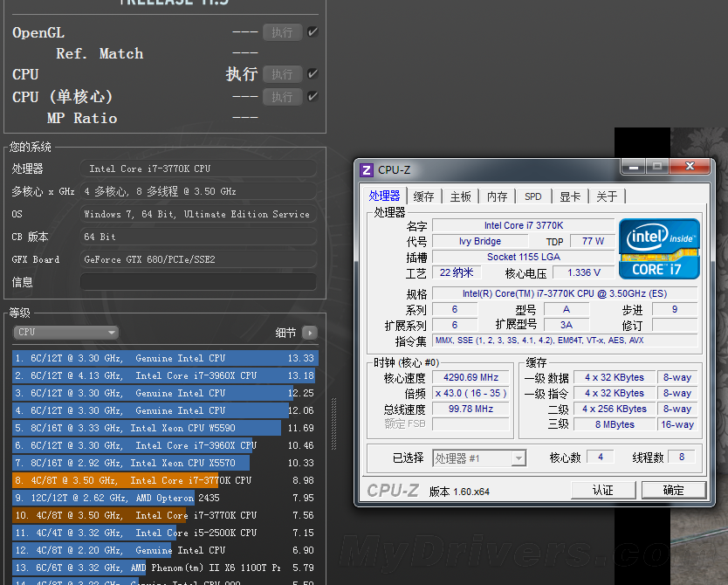Open the 主板 tab
The image size is (728, 585).
(x=461, y=196)
